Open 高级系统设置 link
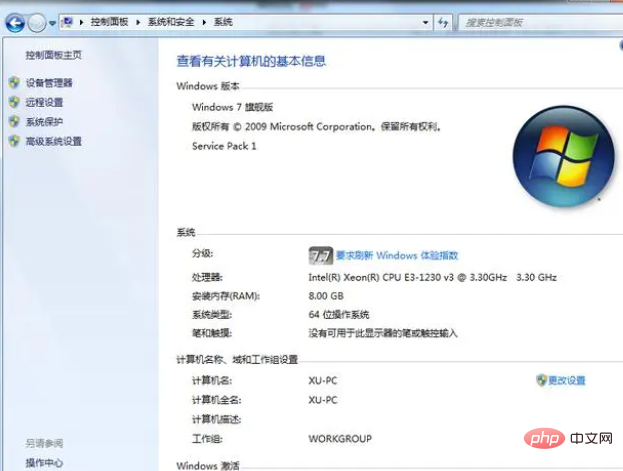Screen dimensions: 623x471 54,141
